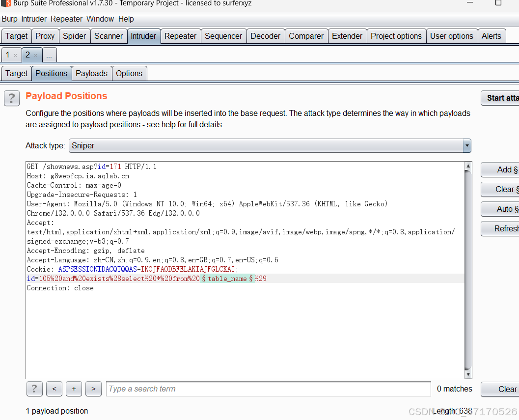Click the 'Upgrade-Insecure-Requests: 1' line
The width and height of the screenshot is (519, 420).
(82, 195)
